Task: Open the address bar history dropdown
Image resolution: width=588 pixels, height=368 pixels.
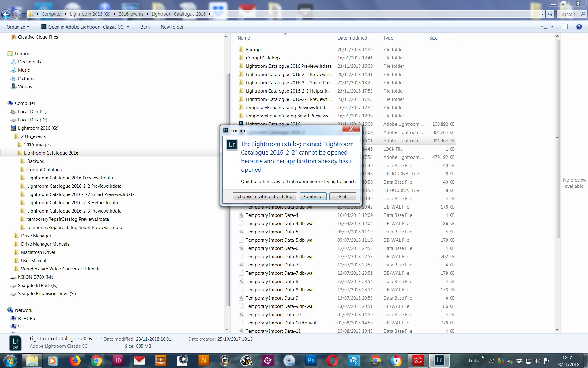Action: 542,14
